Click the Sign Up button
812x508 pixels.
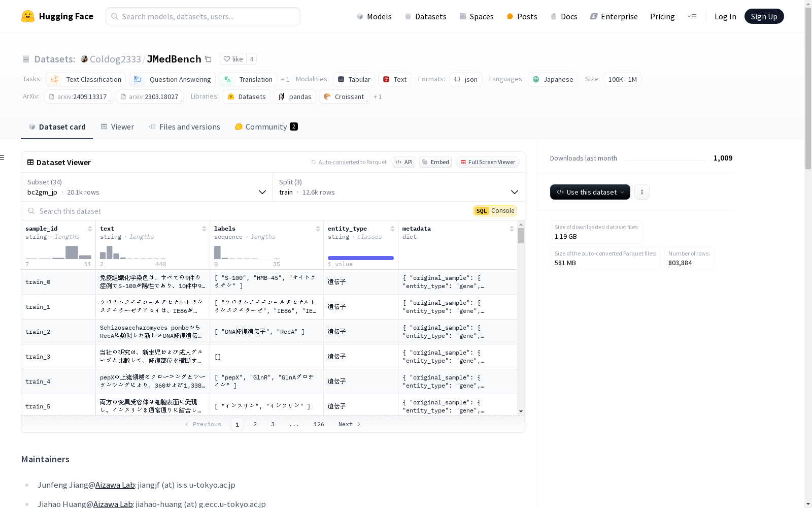[x=764, y=16]
